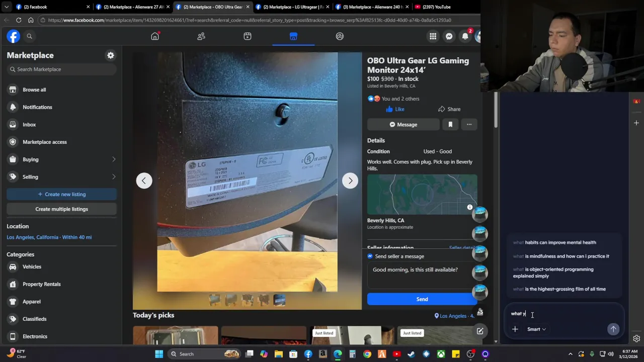Open Marketplace Notifications
Screen dimensions: 644x362
[61, 107]
